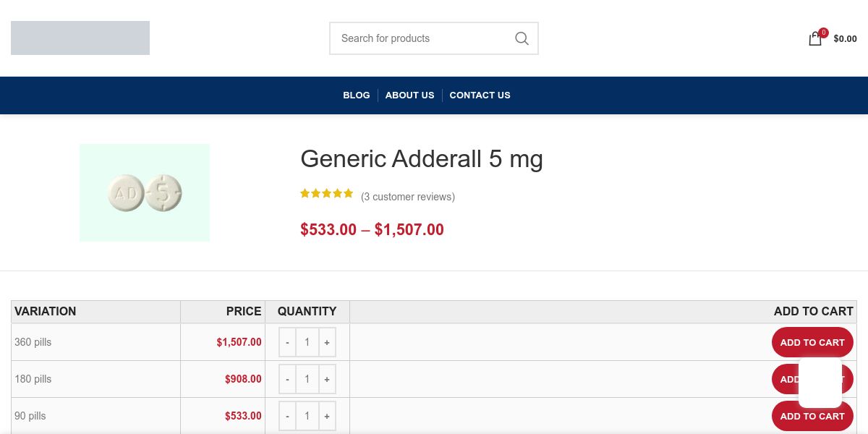Image resolution: width=868 pixels, height=434 pixels.
Task: Click the site logo placeholder
Action: tap(80, 38)
